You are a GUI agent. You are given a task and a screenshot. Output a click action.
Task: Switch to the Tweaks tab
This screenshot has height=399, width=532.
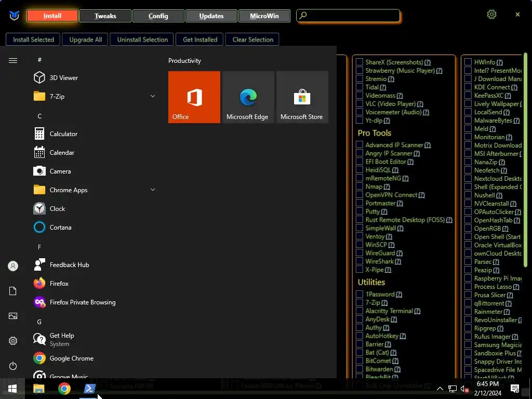click(105, 16)
